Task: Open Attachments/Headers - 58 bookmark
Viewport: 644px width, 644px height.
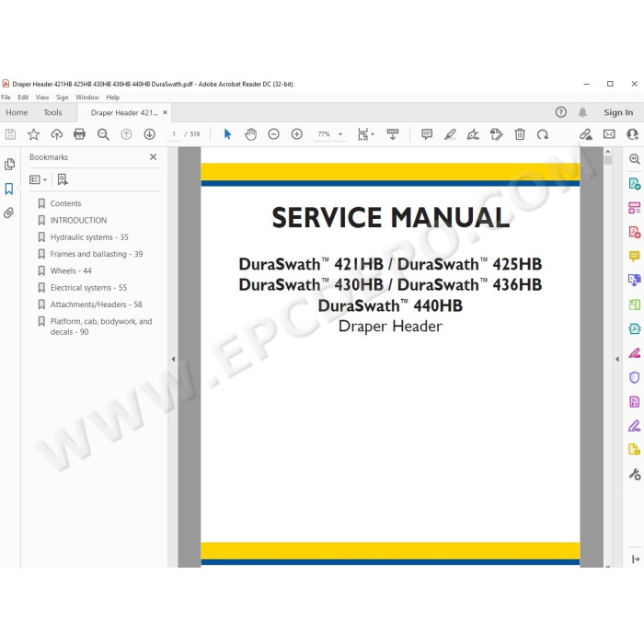Action: 96,305
